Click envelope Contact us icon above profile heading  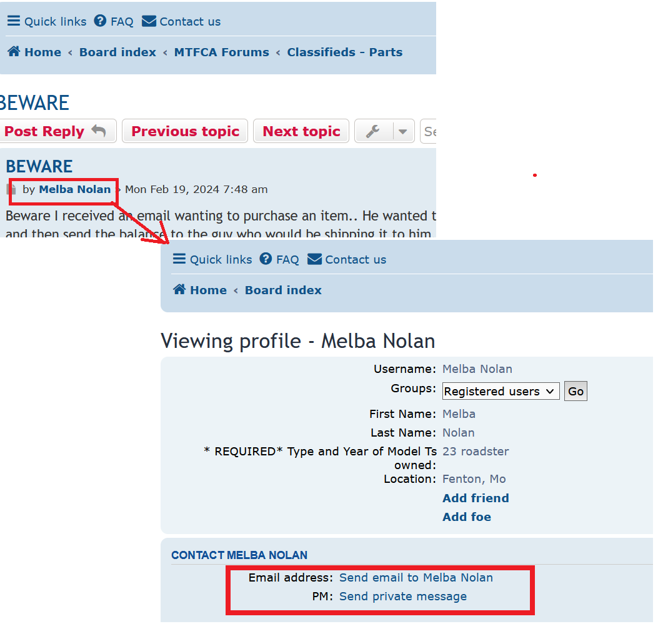click(x=314, y=259)
